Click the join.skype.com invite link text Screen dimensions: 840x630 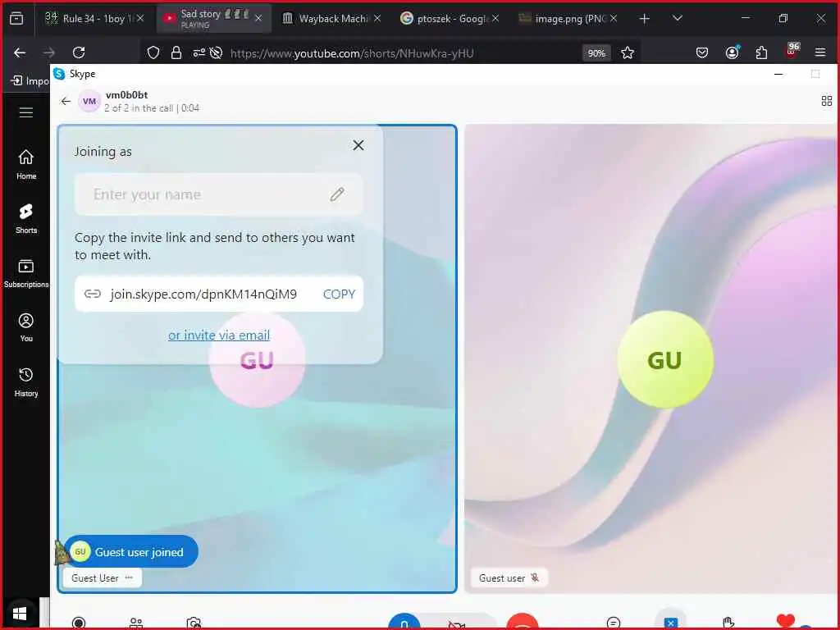(x=203, y=294)
